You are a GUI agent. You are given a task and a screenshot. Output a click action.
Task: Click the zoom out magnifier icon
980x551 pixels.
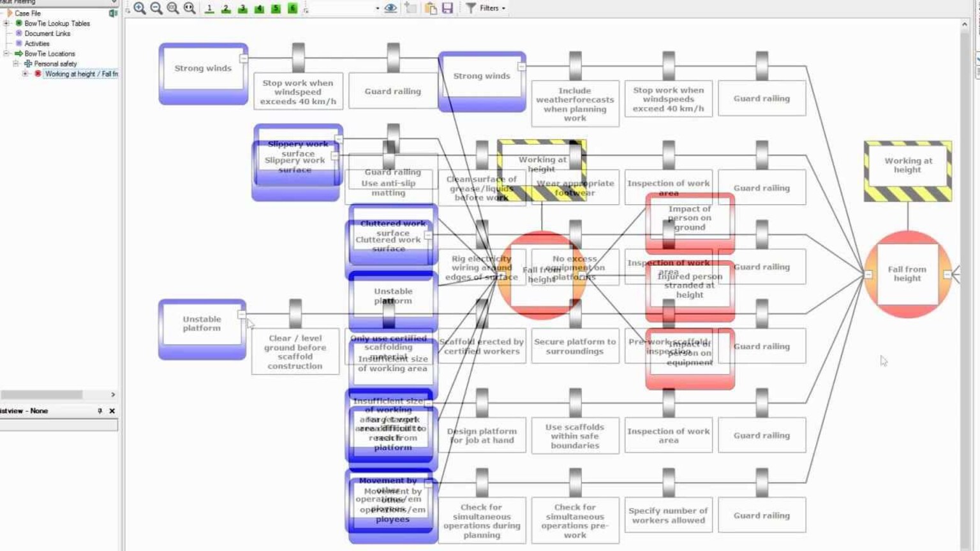156,8
